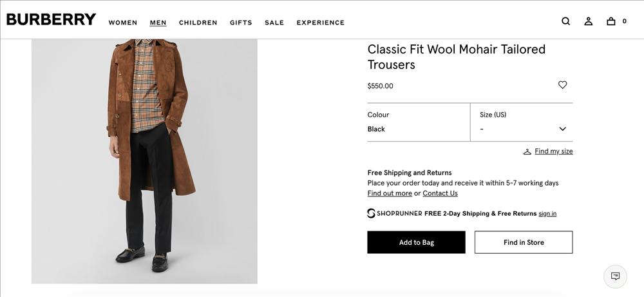
Task: Open the live chat bubble icon
Action: 615,276
